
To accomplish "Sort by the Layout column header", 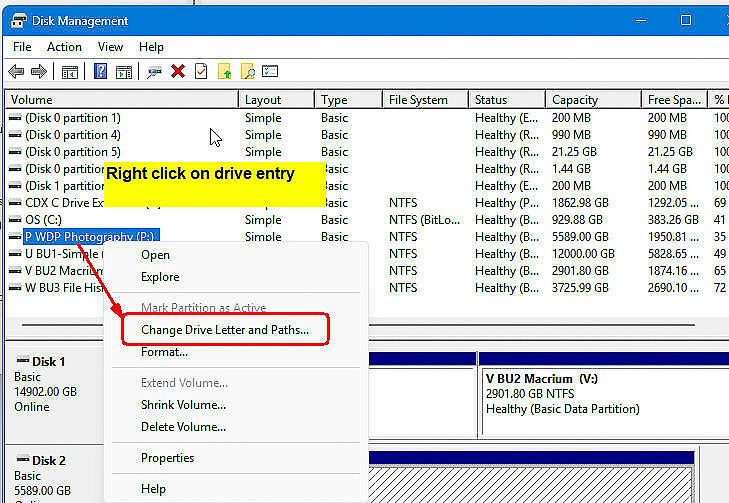I will click(277, 99).
